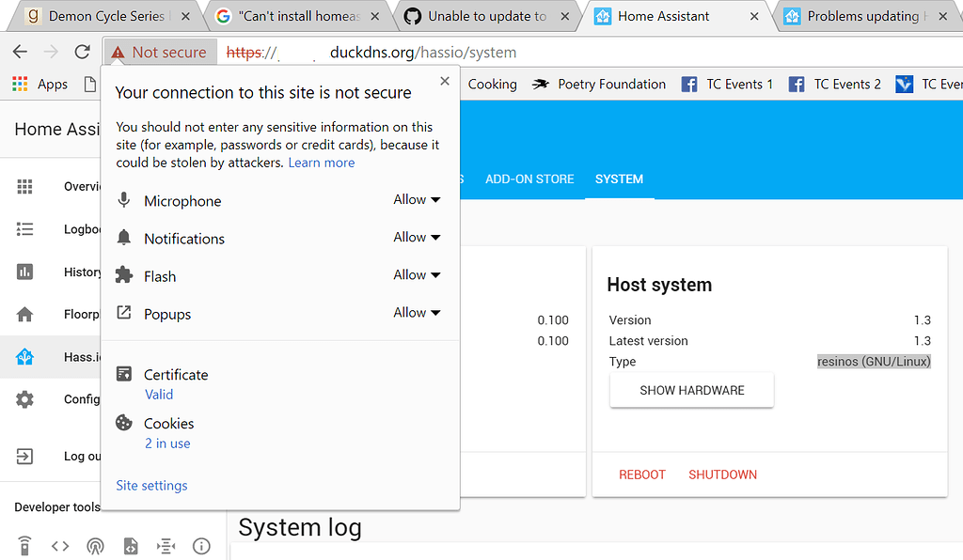Click the Configuration gear sidebar icon
Screen dimensions: 963x560
click(25, 399)
